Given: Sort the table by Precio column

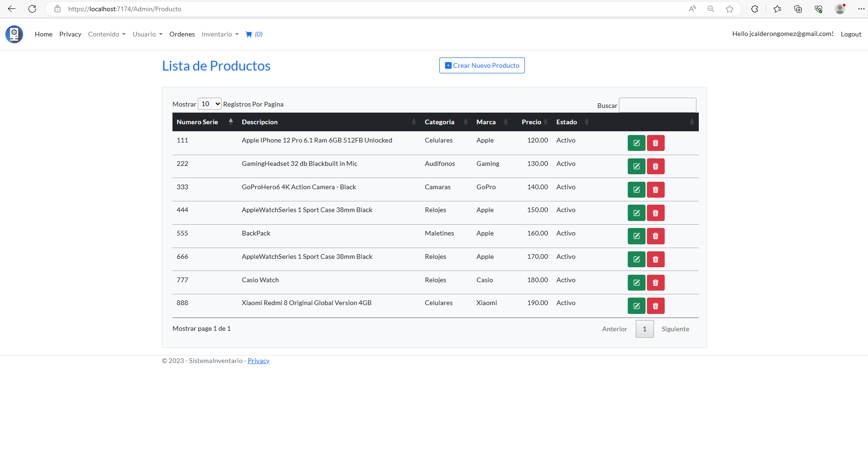Looking at the screenshot, I should (x=531, y=122).
